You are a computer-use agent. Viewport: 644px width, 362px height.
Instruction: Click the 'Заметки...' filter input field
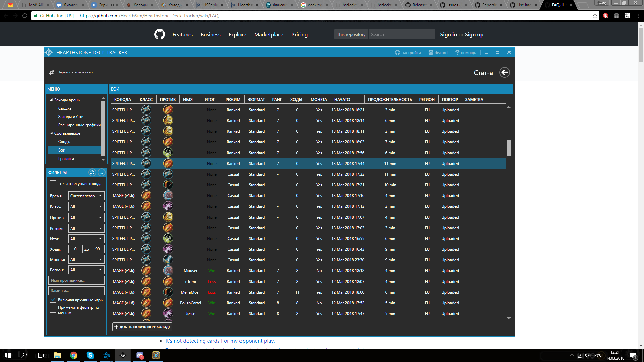(76, 291)
